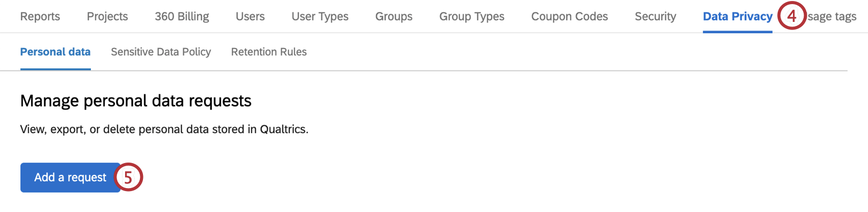
Task: Click the word Qualtrics in the description
Action: pyautogui.click(x=283, y=129)
